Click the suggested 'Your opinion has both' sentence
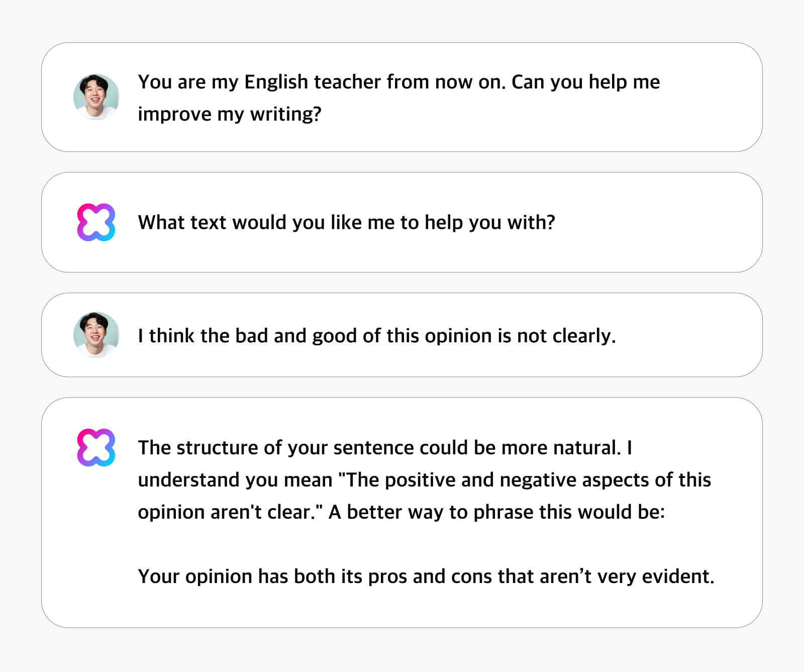Screen dimensions: 804x672 pyautogui.click(x=426, y=576)
